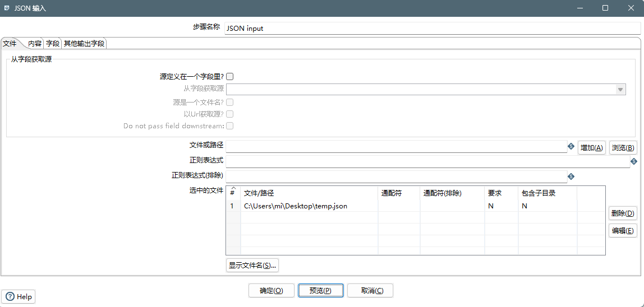Switch to the 字段 tab
The height and width of the screenshot is (307, 644).
[x=53, y=43]
